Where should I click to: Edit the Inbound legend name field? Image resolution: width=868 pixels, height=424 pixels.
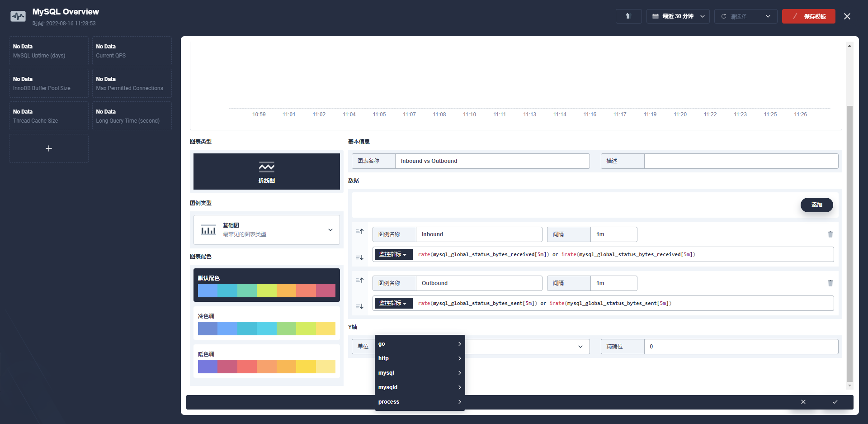click(479, 234)
